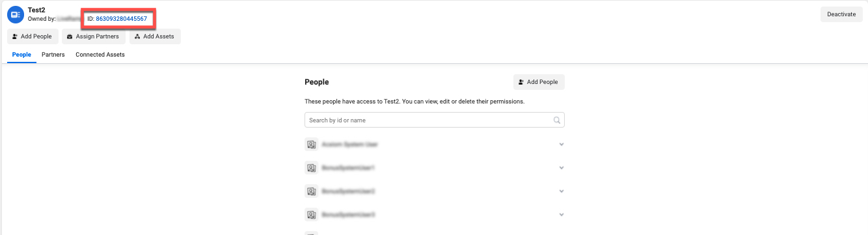Open the Connected Assets tab
Image resolution: width=868 pixels, height=235 pixels.
pyautogui.click(x=100, y=55)
